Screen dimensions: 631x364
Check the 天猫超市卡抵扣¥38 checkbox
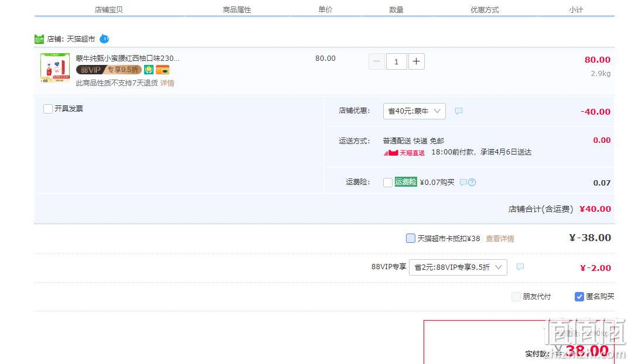[x=411, y=238]
